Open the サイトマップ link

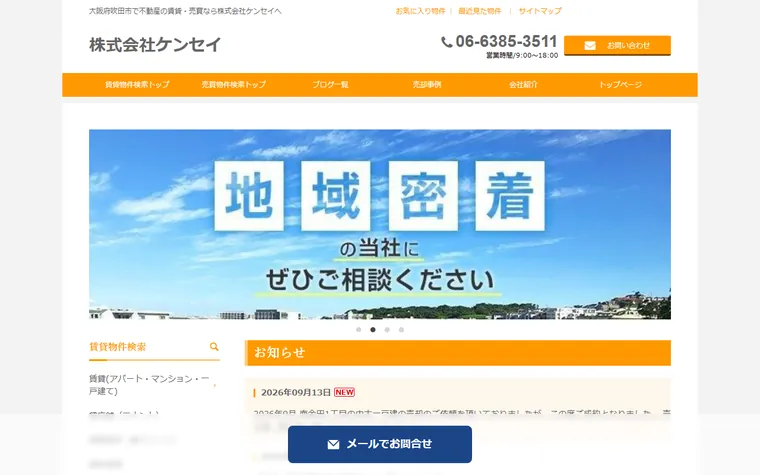[540, 11]
